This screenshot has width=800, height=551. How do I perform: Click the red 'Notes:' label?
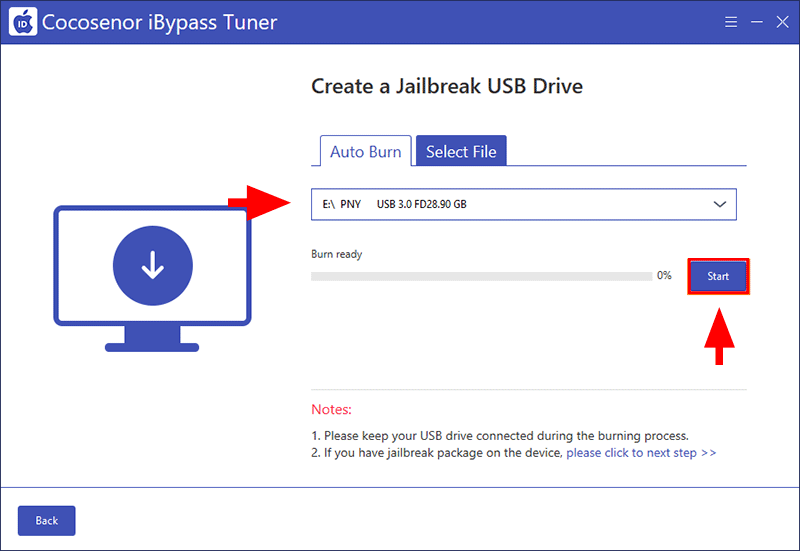tap(332, 410)
